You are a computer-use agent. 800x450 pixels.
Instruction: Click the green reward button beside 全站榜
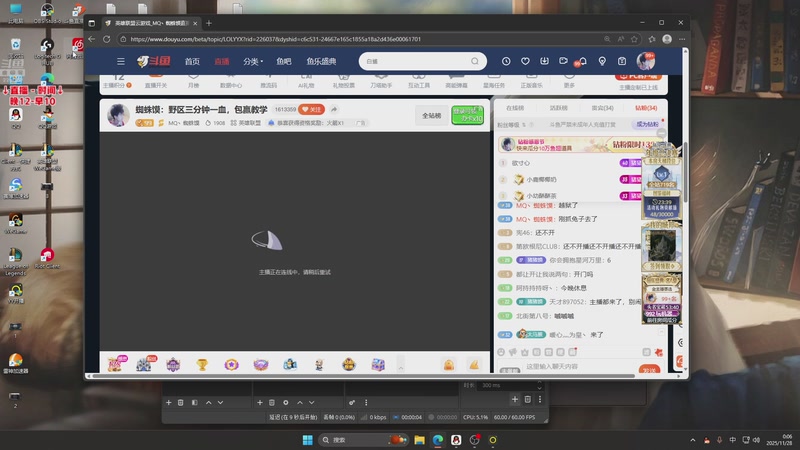click(x=467, y=115)
